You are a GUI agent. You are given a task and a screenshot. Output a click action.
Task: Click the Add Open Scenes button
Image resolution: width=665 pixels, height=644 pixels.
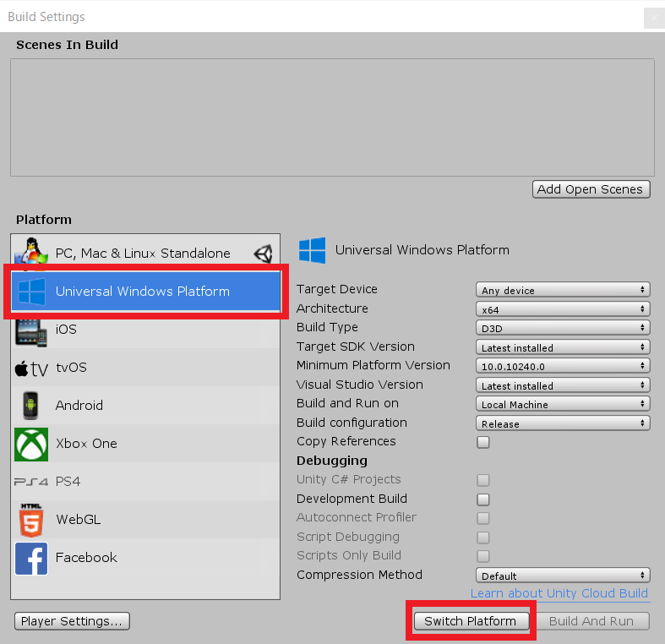click(x=591, y=189)
